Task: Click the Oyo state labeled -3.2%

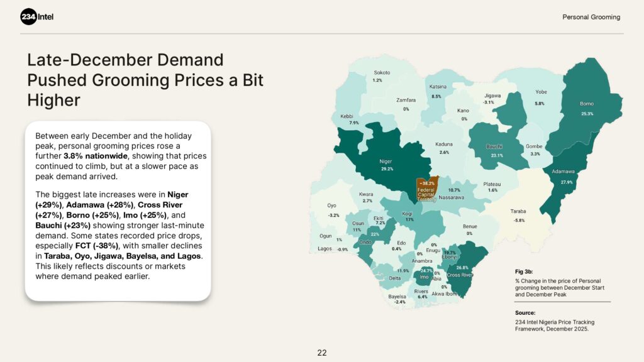Action: click(x=333, y=210)
